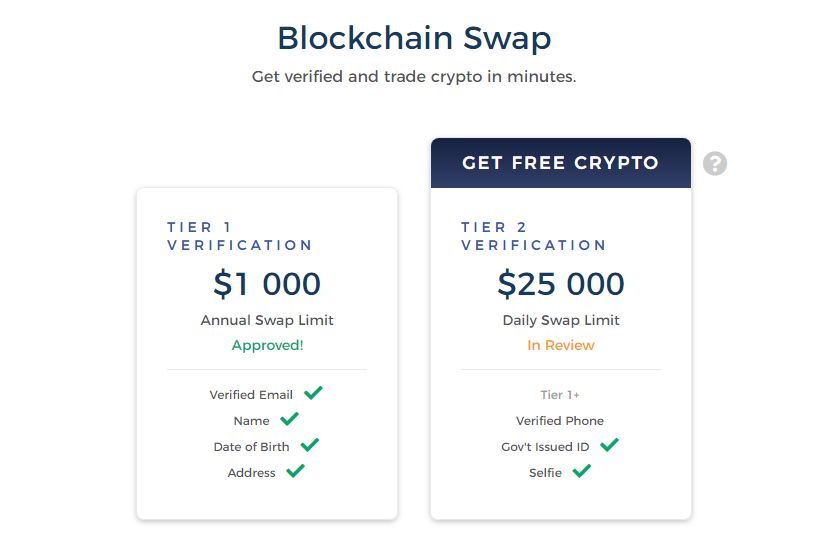Click the In Review status text
823x546 pixels.
(561, 345)
